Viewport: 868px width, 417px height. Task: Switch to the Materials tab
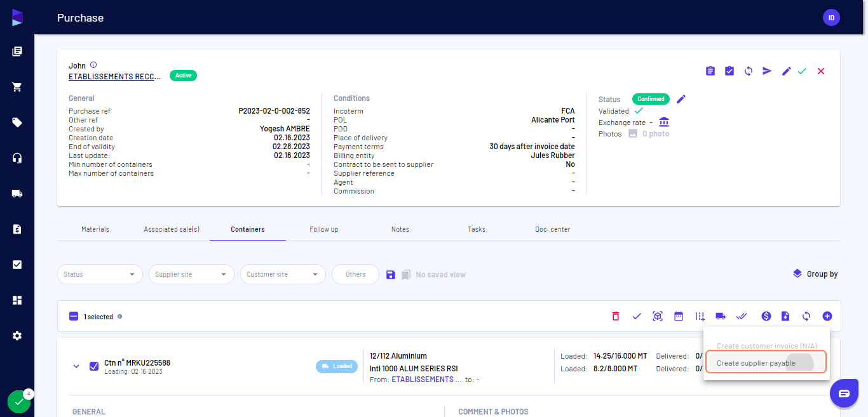[x=95, y=229]
